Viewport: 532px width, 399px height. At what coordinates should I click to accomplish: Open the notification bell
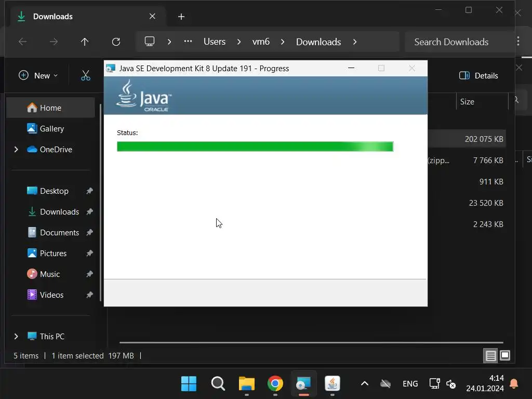tap(514, 383)
